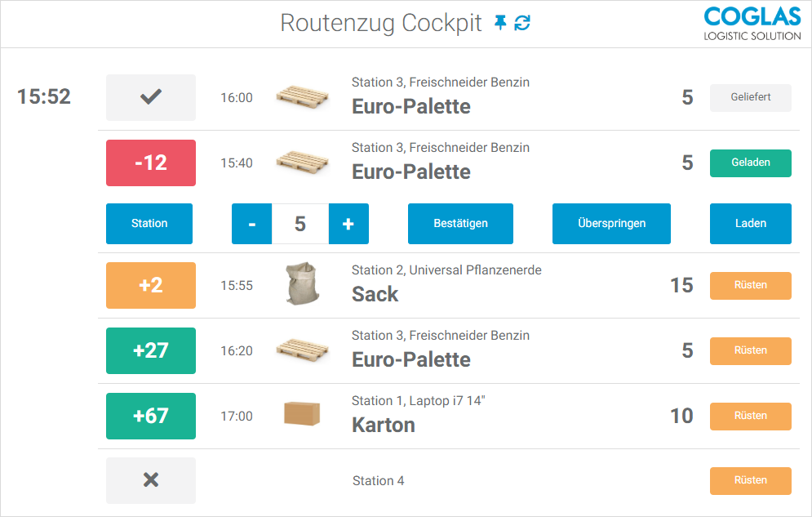Click the pin icon next to title
Image resolution: width=812 pixels, height=517 pixels.
point(501,24)
